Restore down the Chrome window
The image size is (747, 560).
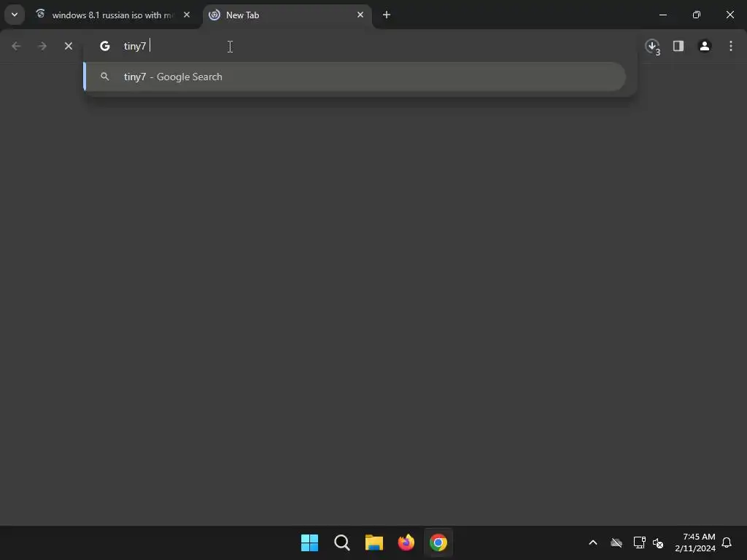click(697, 15)
